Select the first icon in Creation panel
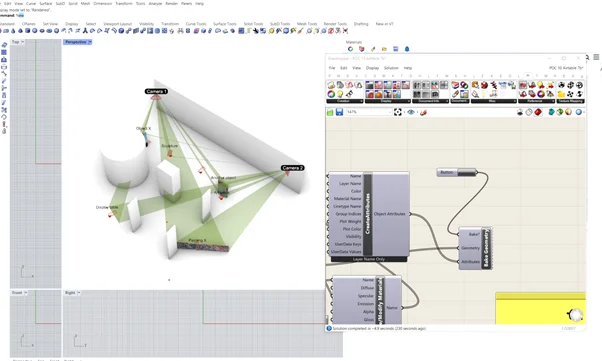Screen dimensions: 602x361 [331, 85]
